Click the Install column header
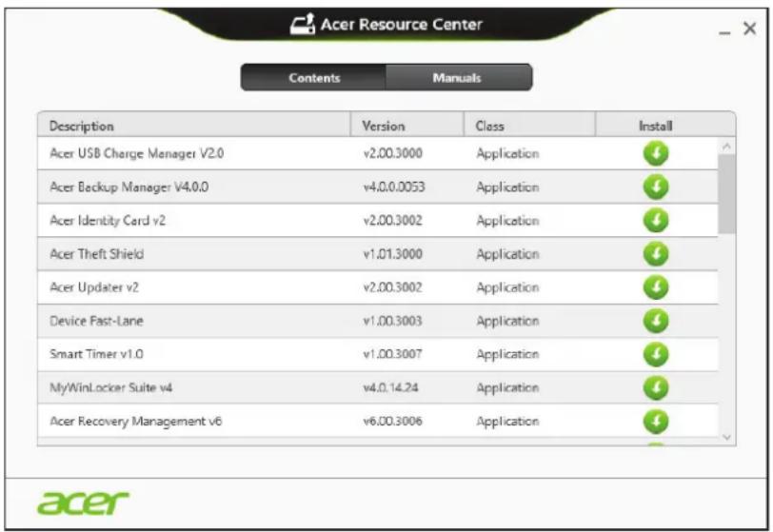773x532 pixels. click(665, 126)
